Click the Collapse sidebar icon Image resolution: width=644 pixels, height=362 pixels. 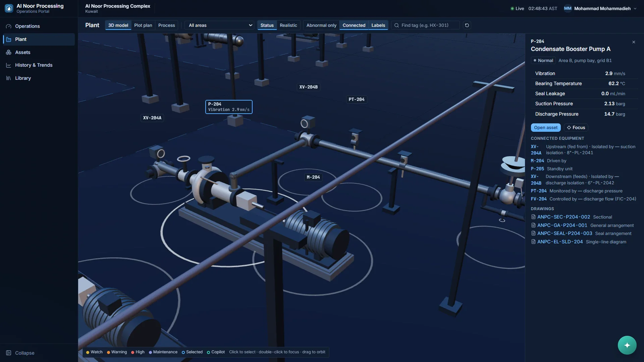(9, 353)
